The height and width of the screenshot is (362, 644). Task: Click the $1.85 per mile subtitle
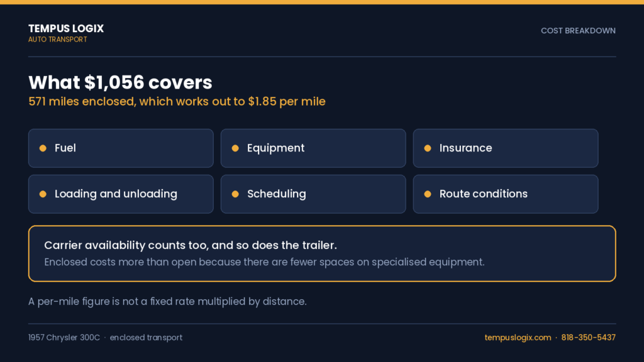pyautogui.click(x=287, y=101)
